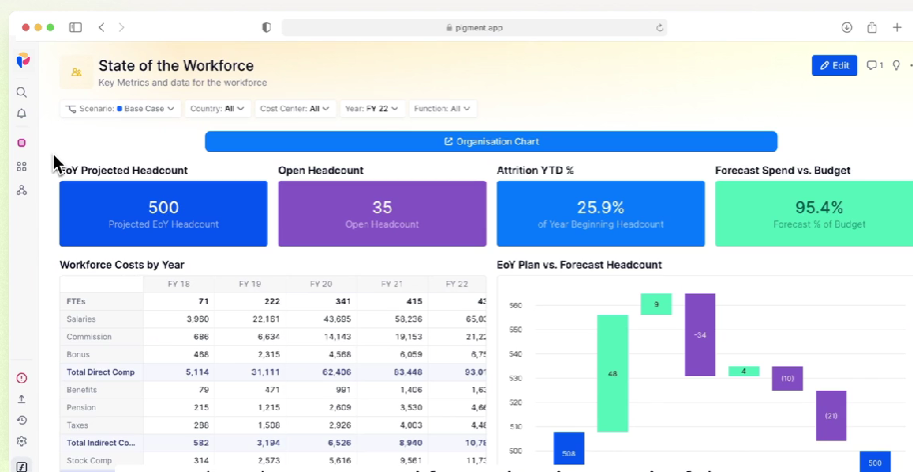Click the purple waterfall bar labeled (10)
The height and width of the screenshot is (472, 913).
click(x=787, y=378)
